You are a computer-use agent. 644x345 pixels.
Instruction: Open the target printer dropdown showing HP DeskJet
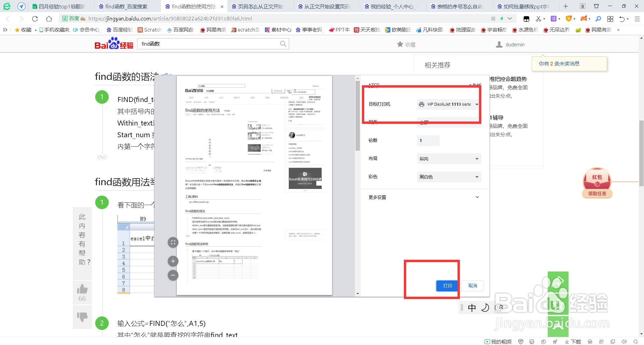pos(448,104)
